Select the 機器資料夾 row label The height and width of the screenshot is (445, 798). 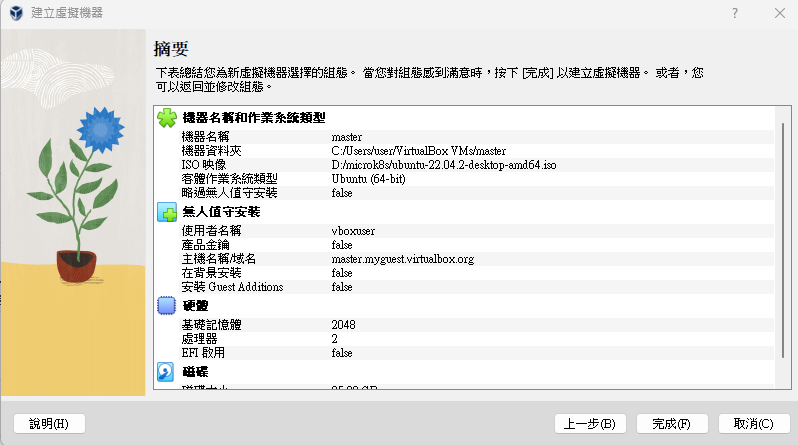pyautogui.click(x=211, y=151)
